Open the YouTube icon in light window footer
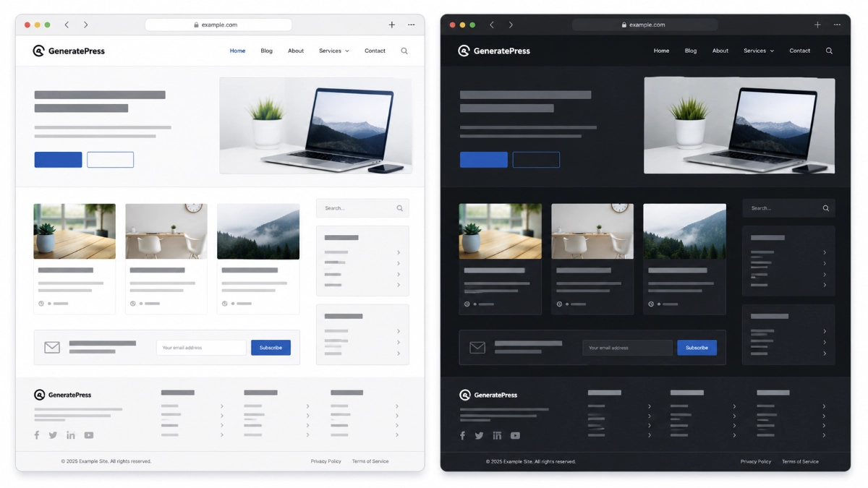 coord(89,435)
